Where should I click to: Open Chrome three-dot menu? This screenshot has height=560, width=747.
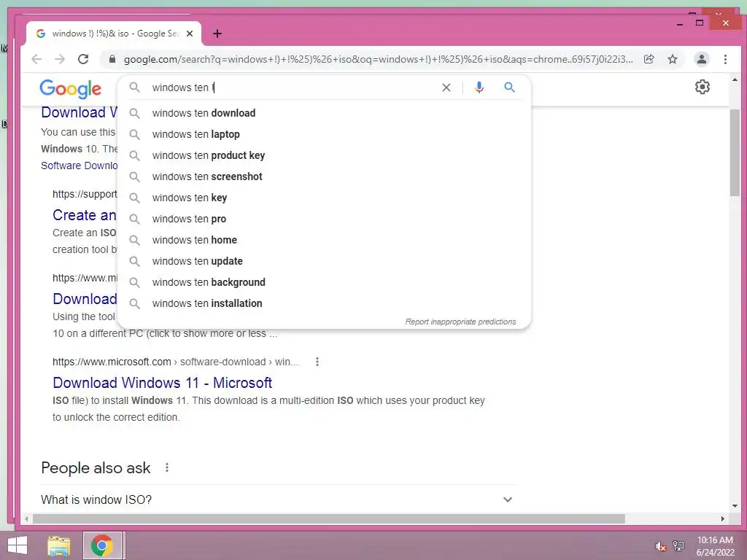pos(725,59)
